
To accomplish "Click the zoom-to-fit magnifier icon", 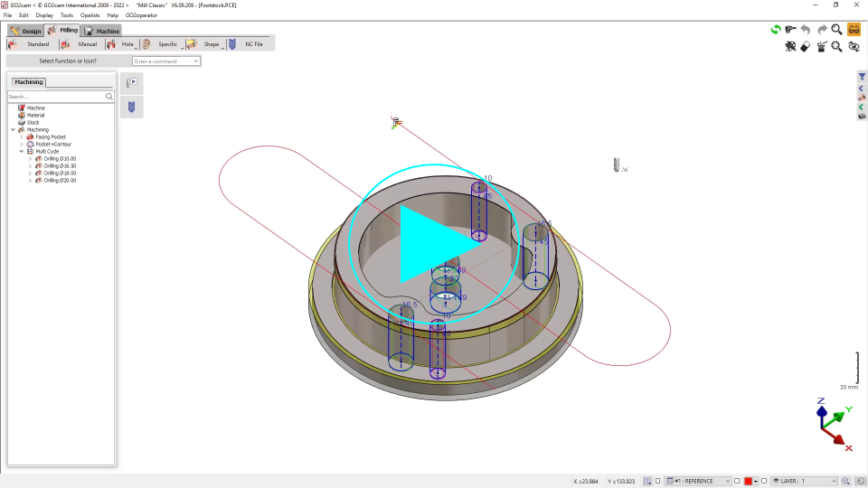I will (836, 47).
